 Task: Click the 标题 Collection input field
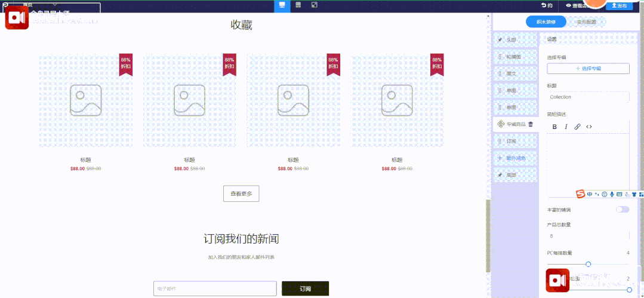pos(588,97)
